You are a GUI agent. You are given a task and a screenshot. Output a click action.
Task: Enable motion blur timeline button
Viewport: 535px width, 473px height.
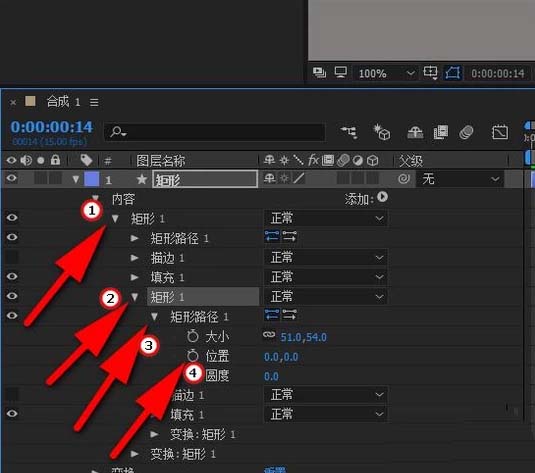click(x=466, y=132)
